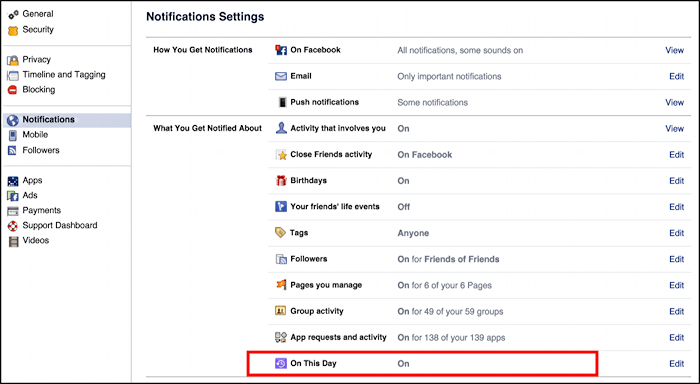This screenshot has height=384, width=700.
Task: View Activity that involves you settings
Action: pos(674,129)
